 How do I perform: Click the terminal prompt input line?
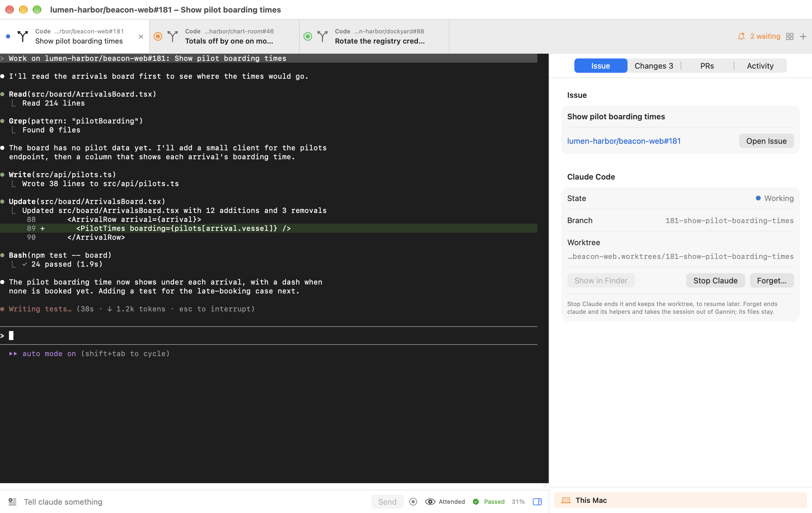pyautogui.click(x=268, y=336)
